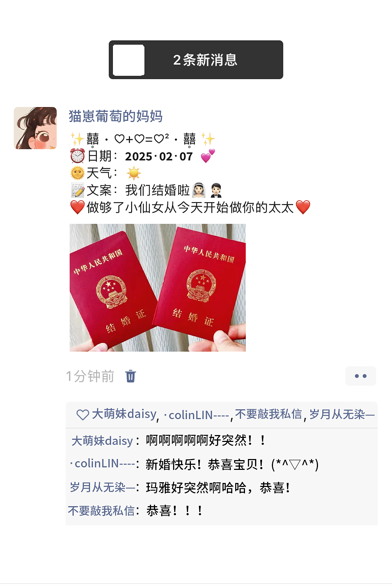This screenshot has height=586, width=392.
Task: Open 大萌妹daisy in likes list
Action: coord(124,414)
